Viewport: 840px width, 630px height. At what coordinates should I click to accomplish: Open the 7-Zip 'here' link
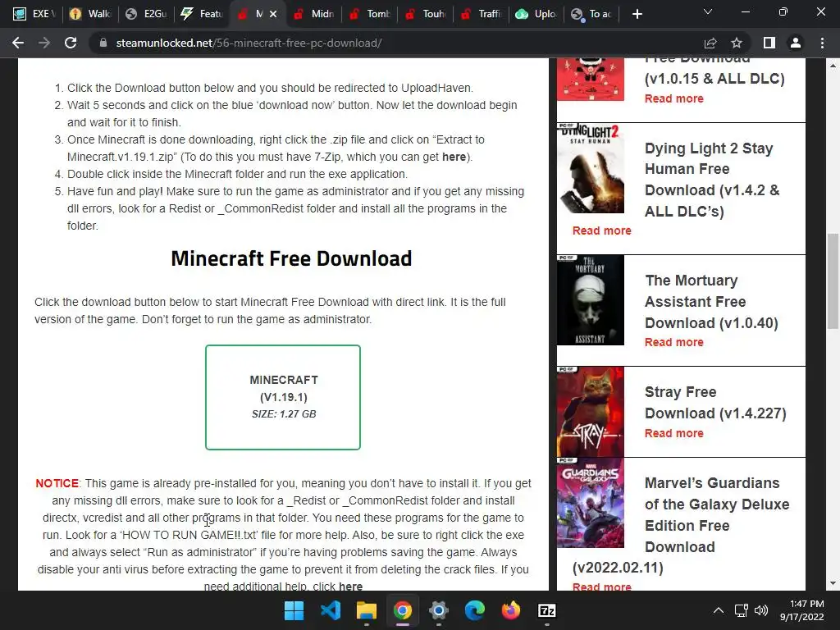[x=454, y=157]
